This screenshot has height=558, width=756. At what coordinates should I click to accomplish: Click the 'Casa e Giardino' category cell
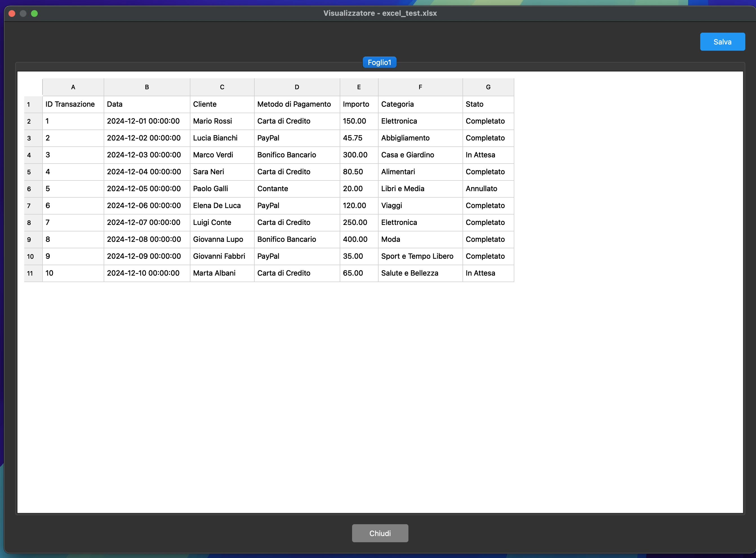[421, 155]
